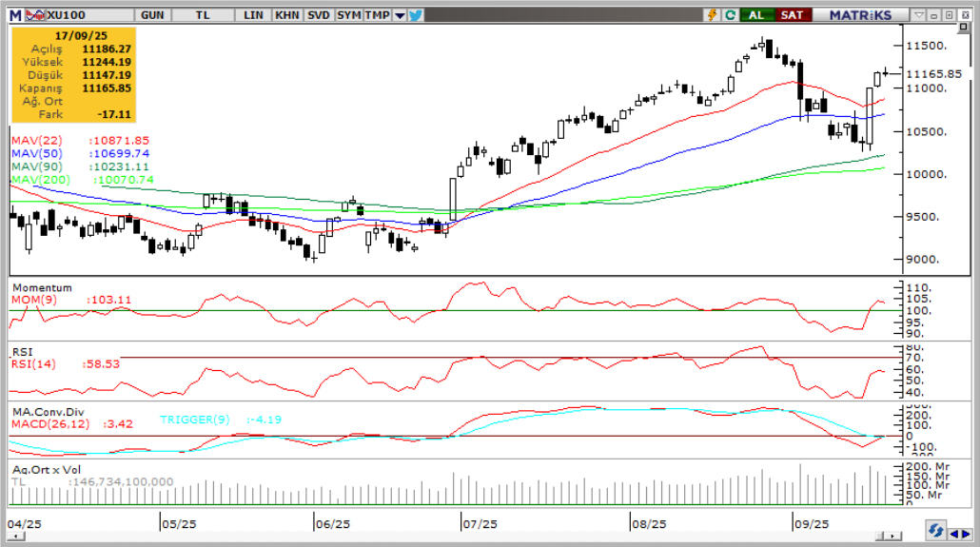Open the TL currency selector

203,15
